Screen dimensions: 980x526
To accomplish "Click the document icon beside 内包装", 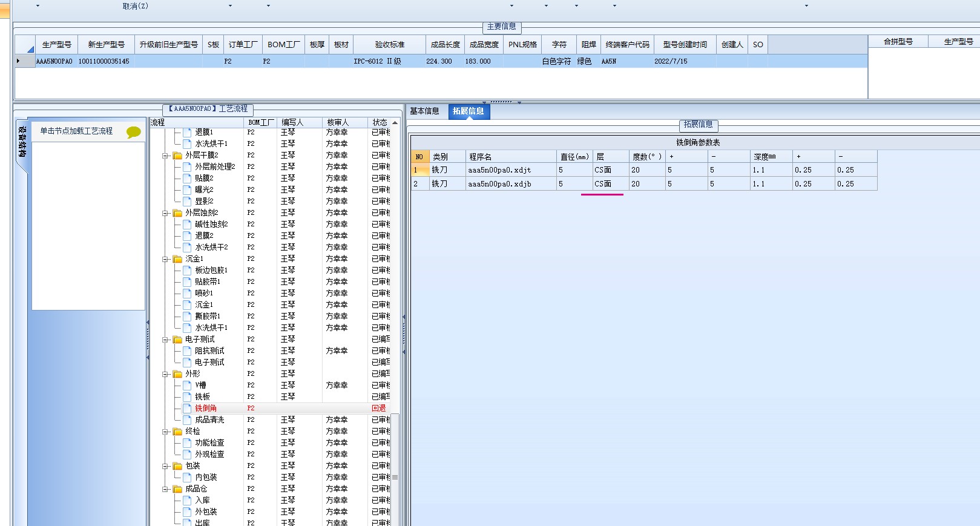I will (187, 477).
